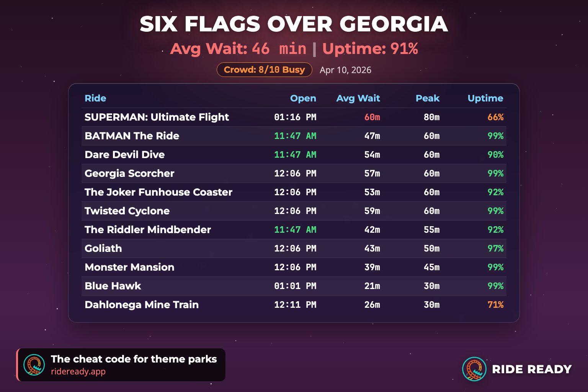Click Blue Hawk's 30m peak wait
This screenshot has width=588, height=392.
pos(432,286)
